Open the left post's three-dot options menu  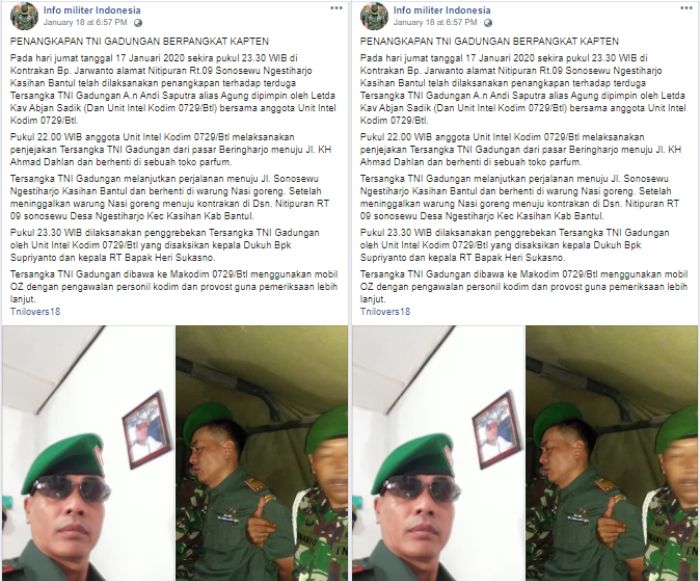point(336,8)
